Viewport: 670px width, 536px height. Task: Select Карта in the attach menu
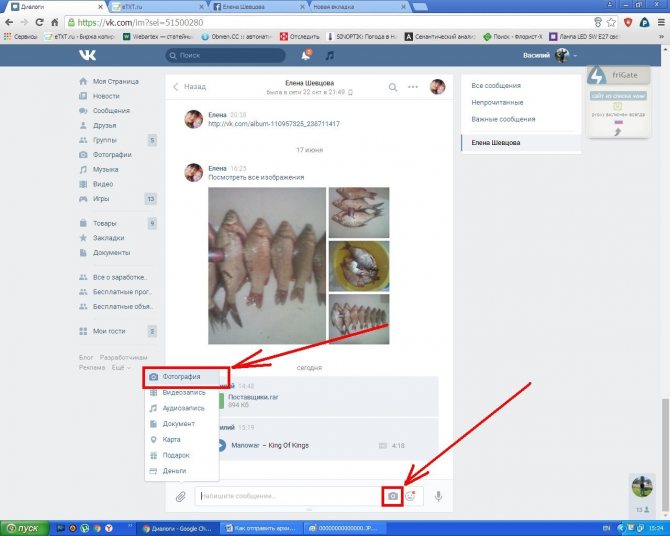point(182,439)
